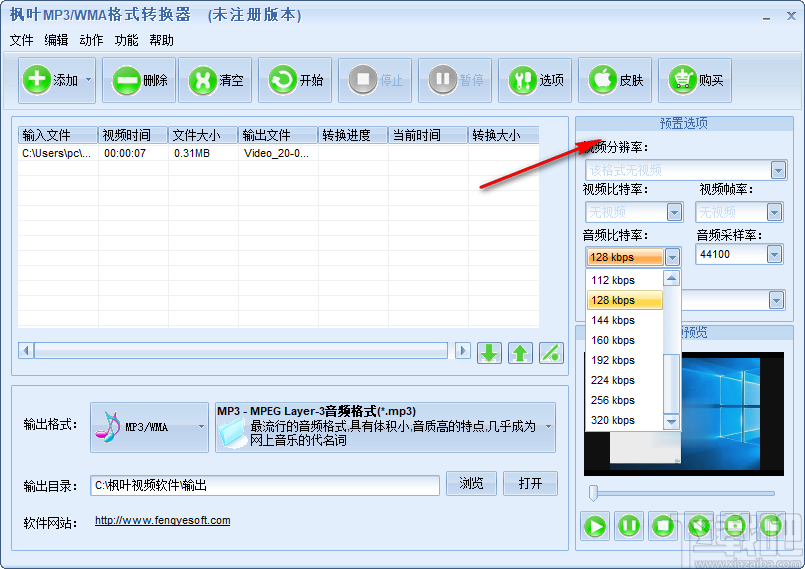This screenshot has width=805, height=569.
Task: Click the 视频时间 column header
Action: 133,135
